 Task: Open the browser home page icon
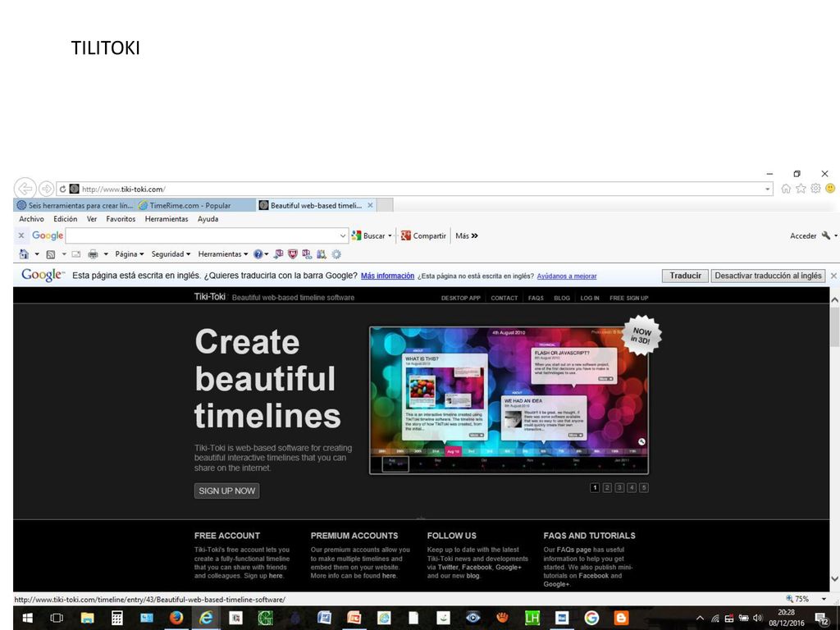[x=786, y=189]
